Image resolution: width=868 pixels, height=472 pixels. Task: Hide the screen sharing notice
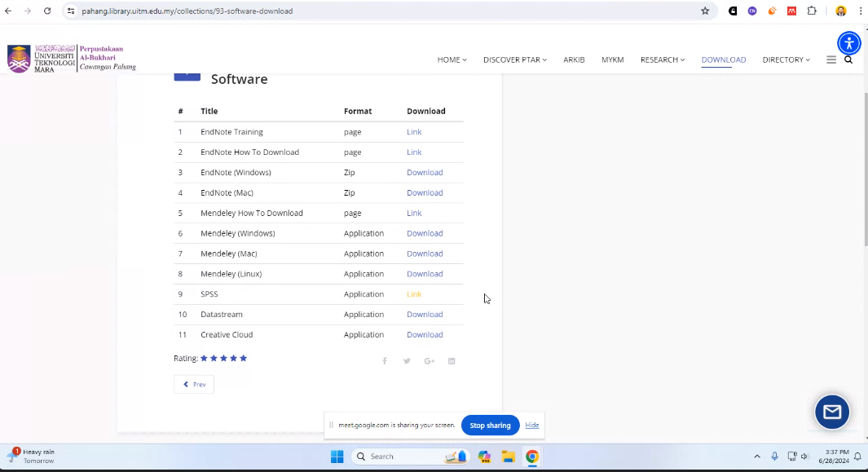pos(532,425)
